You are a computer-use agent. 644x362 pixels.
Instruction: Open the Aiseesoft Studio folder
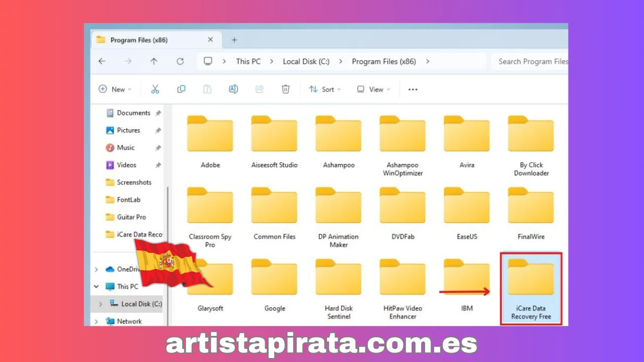275,142
